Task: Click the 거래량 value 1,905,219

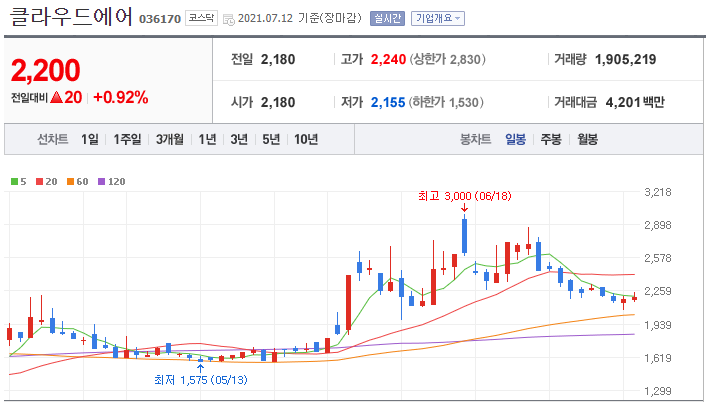Action: (625, 59)
